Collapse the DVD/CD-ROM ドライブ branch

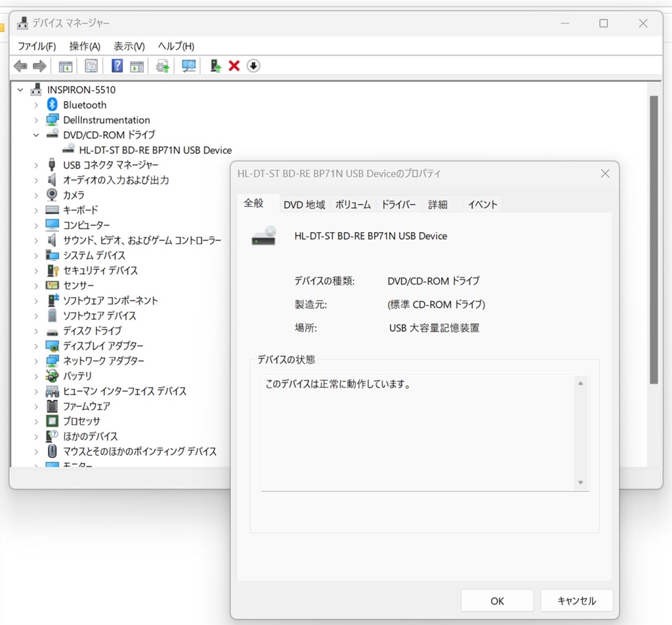click(x=37, y=135)
